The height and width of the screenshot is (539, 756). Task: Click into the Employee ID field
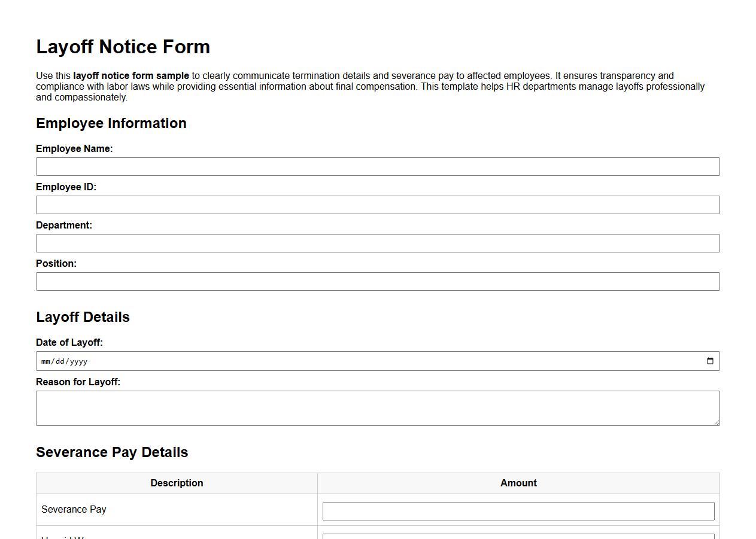point(378,205)
